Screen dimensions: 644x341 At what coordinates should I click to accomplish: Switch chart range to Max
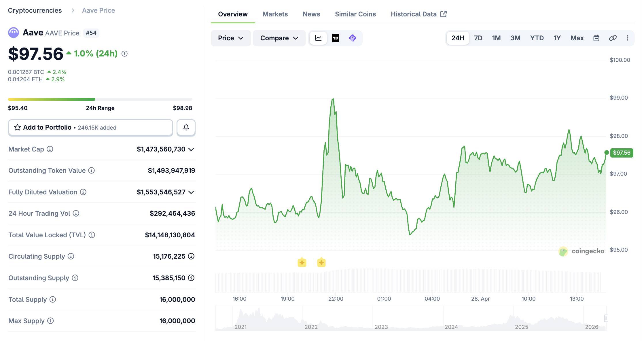coord(577,38)
